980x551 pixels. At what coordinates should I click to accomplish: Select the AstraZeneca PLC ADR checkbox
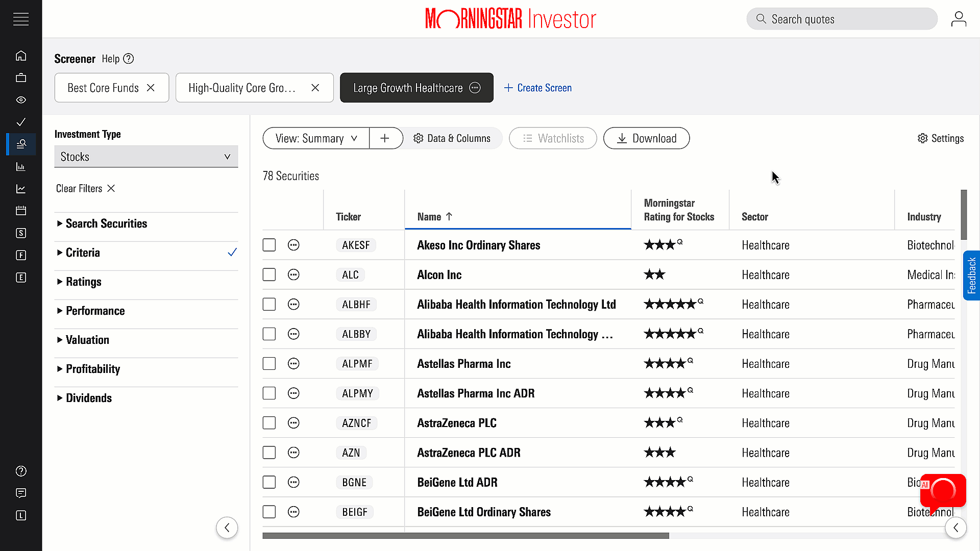269,453
